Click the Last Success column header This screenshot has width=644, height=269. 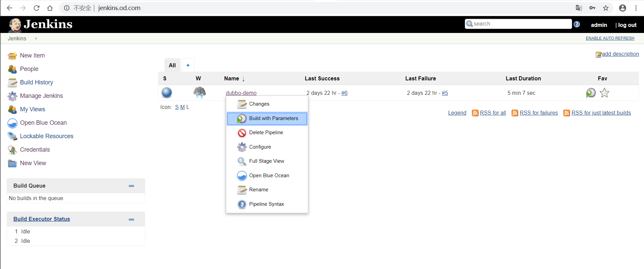pos(322,79)
